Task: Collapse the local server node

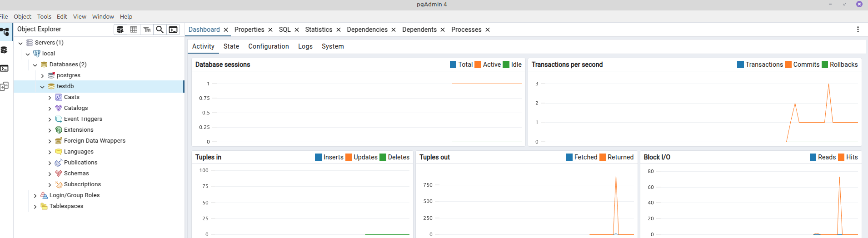Action: coord(28,54)
